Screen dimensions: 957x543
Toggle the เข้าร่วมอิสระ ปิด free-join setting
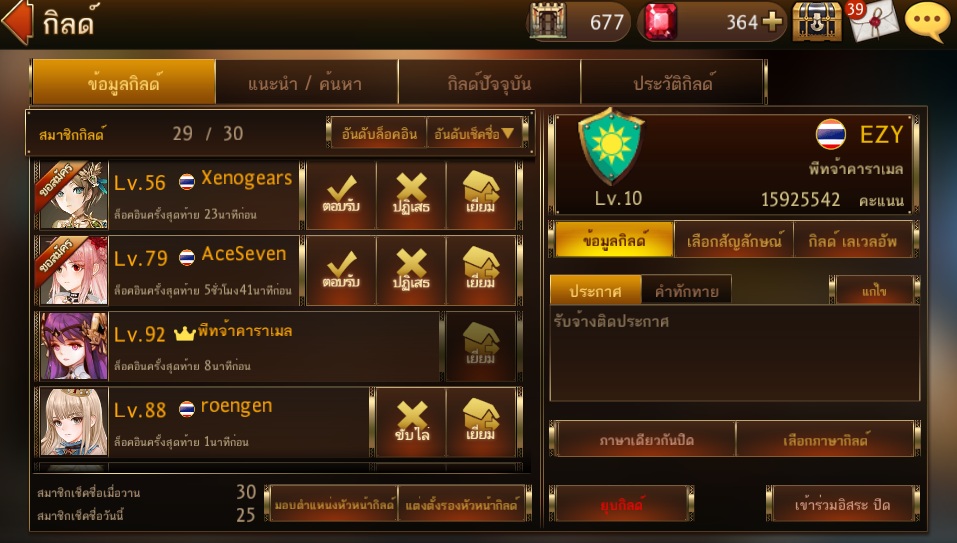tap(842, 504)
